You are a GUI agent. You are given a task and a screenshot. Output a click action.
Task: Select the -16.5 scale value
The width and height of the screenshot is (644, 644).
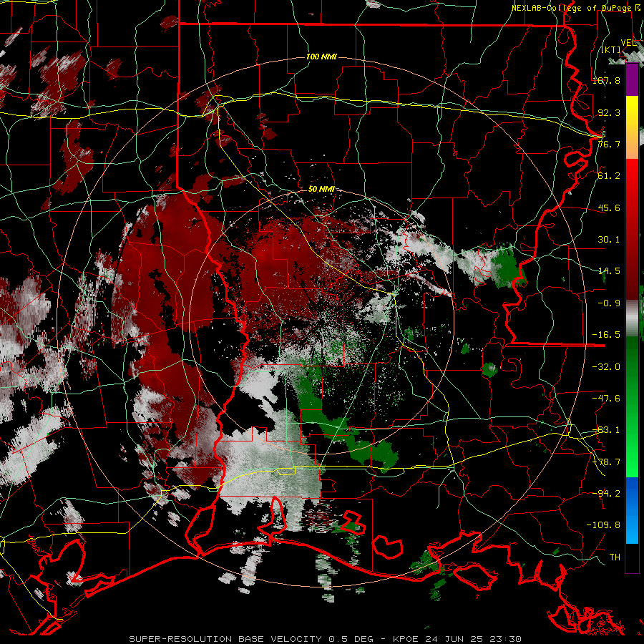click(606, 335)
